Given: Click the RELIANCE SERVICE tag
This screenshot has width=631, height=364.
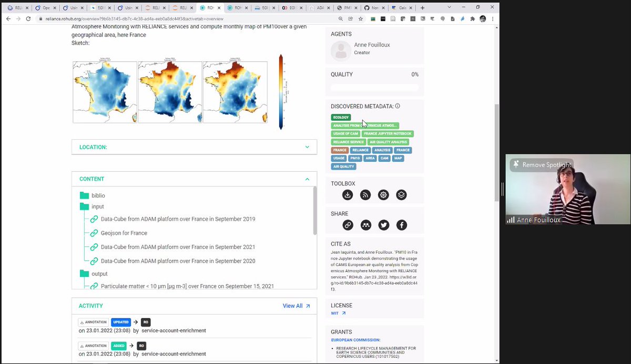Looking at the screenshot, I should pyautogui.click(x=348, y=142).
